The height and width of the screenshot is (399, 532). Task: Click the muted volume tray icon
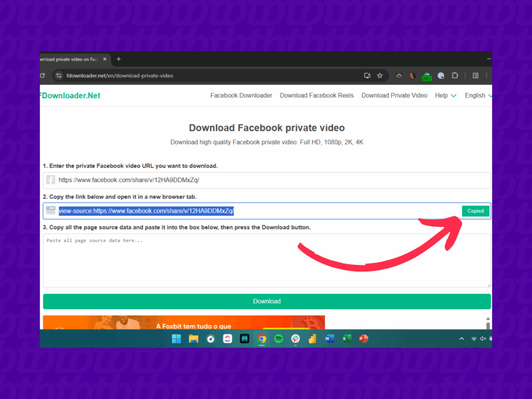click(483, 339)
